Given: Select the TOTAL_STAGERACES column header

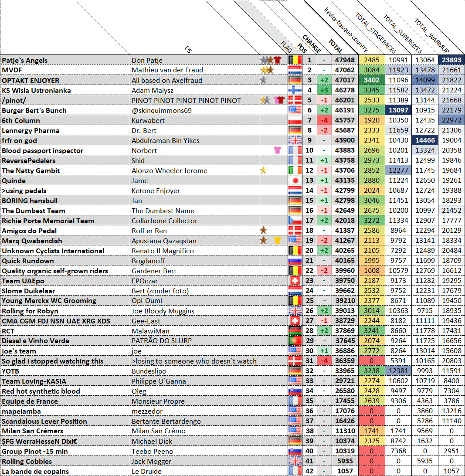Looking at the screenshot, I should 376,34.
